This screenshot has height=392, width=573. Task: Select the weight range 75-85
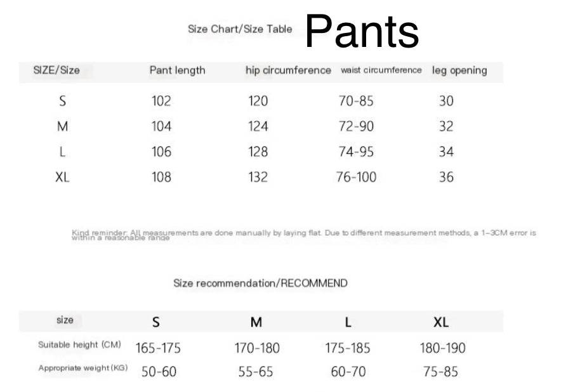[440, 372]
